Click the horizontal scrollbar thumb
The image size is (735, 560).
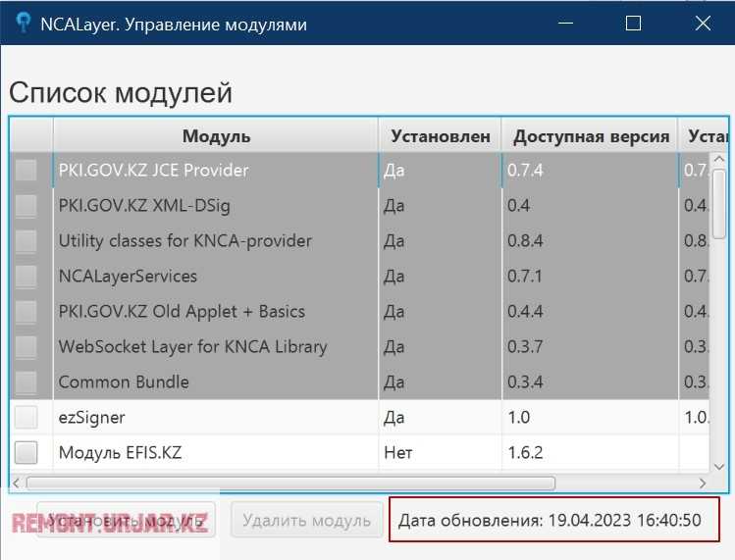click(291, 483)
